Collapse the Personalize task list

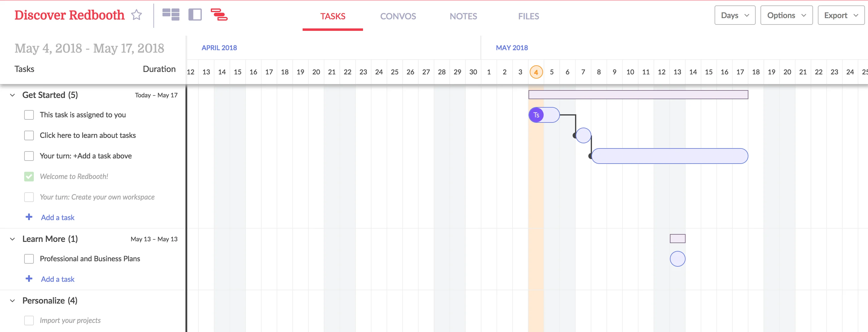pyautogui.click(x=12, y=301)
